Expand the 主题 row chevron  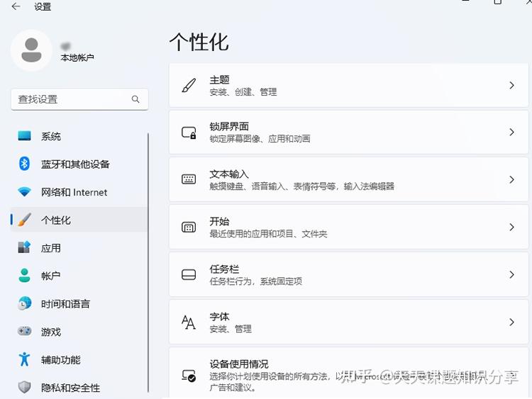click(x=511, y=86)
